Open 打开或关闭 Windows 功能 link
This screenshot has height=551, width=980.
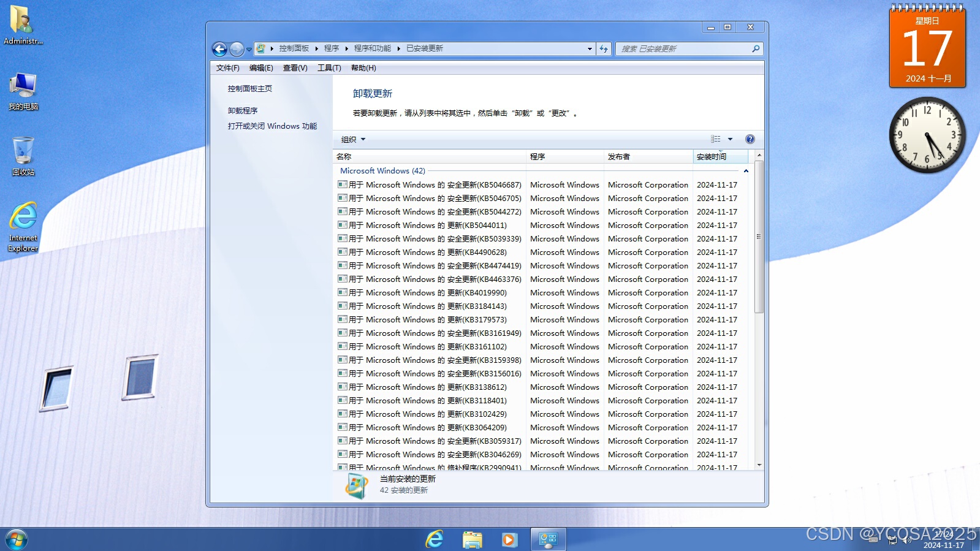pos(272,126)
